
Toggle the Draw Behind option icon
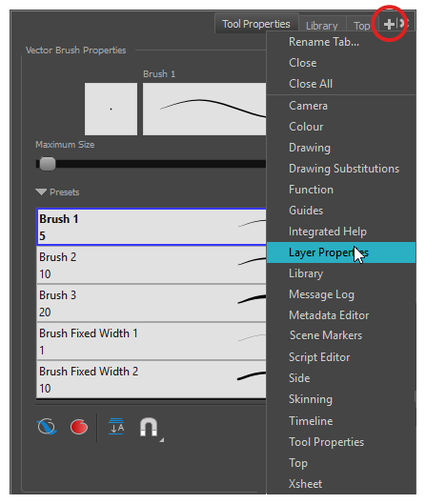pos(48,427)
